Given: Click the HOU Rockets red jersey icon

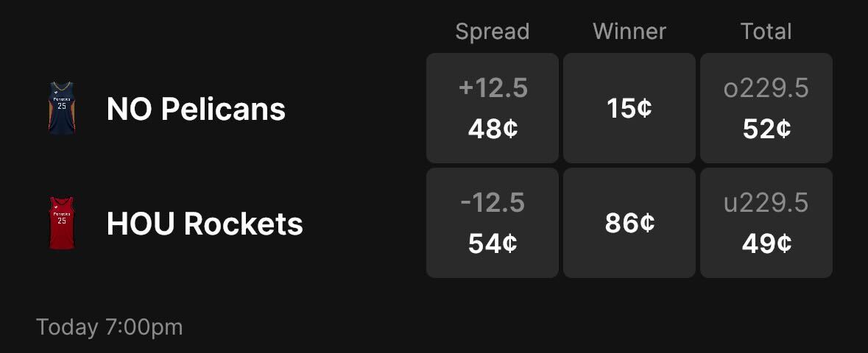Looking at the screenshot, I should (x=62, y=223).
